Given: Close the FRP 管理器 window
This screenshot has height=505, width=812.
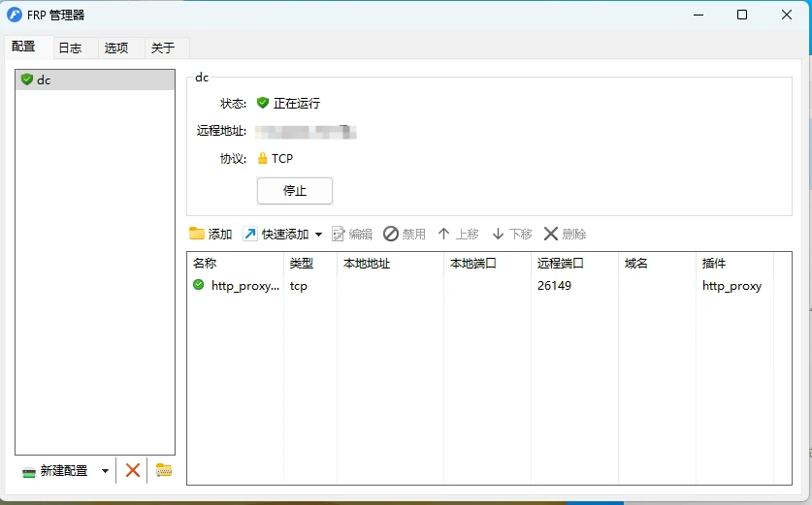Looking at the screenshot, I should coord(787,15).
